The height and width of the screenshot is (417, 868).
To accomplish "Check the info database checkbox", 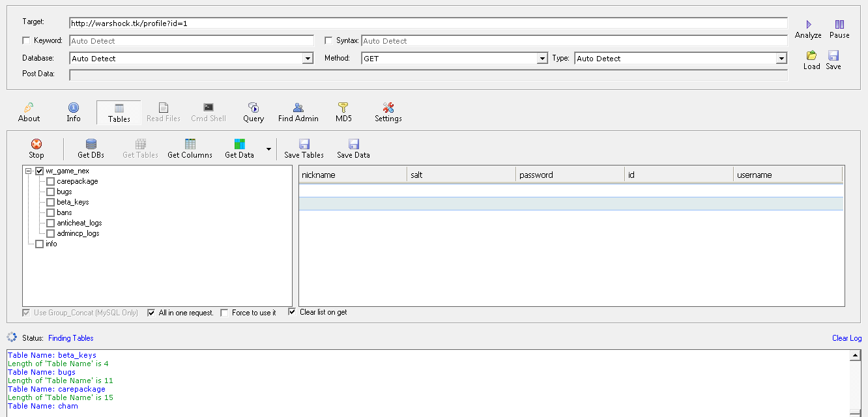I will coord(39,244).
